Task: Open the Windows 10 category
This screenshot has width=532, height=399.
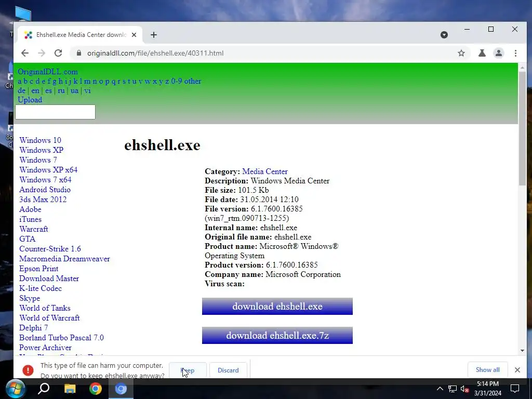Action: 40,140
